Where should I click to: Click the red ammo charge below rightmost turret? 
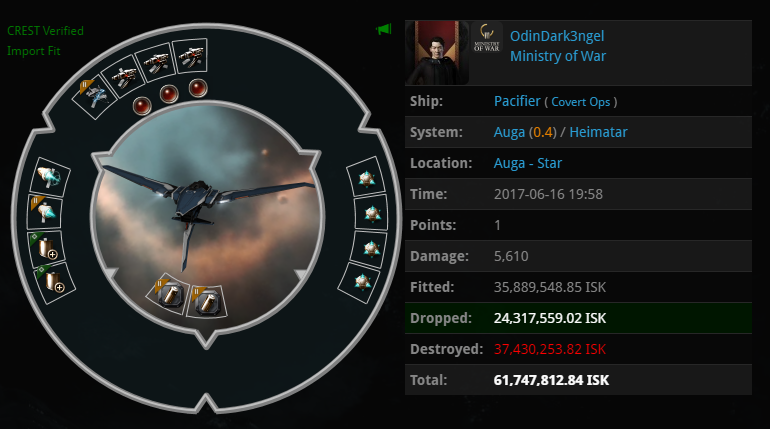point(198,88)
